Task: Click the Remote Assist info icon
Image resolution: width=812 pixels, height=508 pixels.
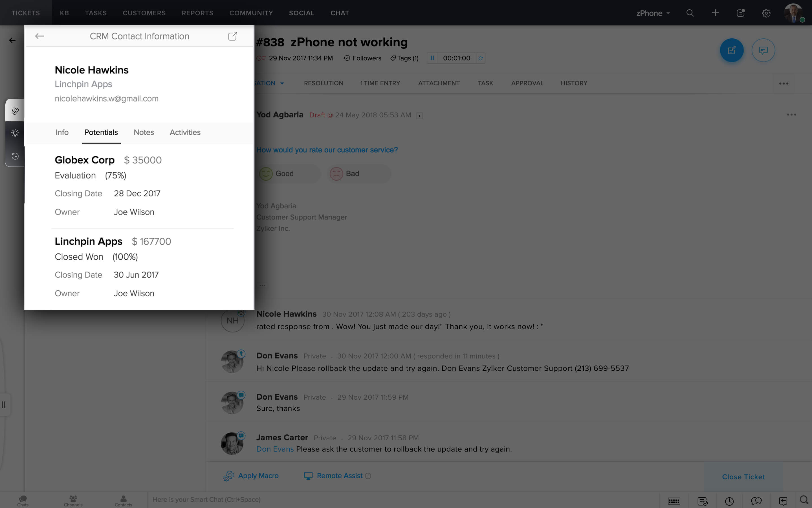Action: [x=368, y=476]
